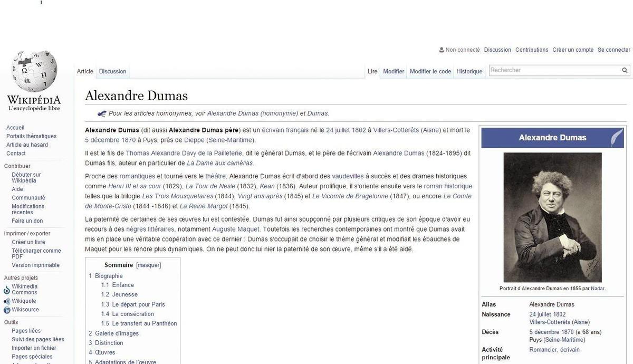Open vaudevilles link in third paragraph
Viewport: 633px width, 364px height.
[x=348, y=176]
